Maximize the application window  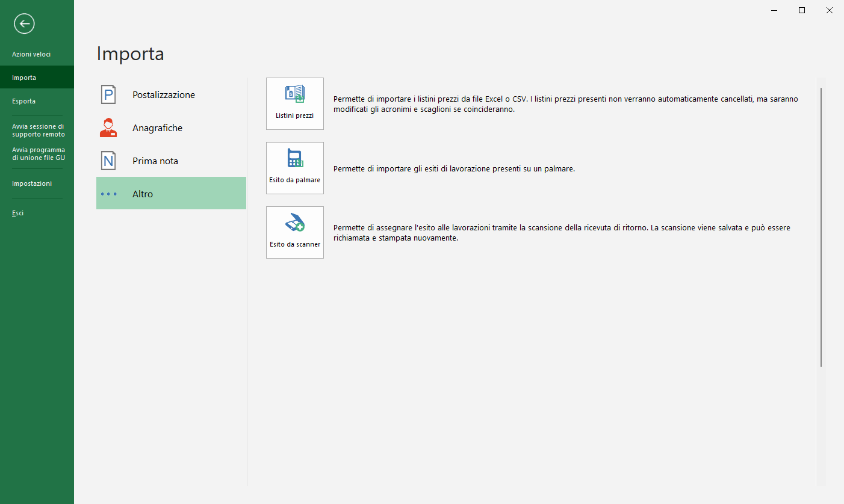coord(802,10)
